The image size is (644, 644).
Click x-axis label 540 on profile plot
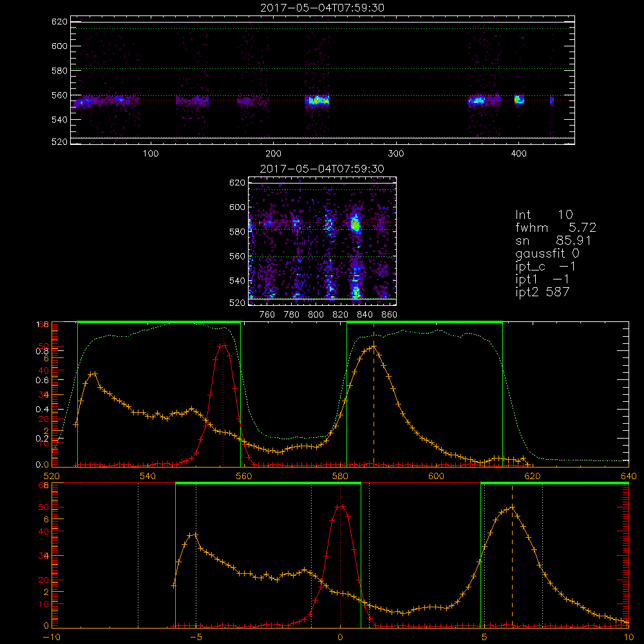(x=148, y=476)
